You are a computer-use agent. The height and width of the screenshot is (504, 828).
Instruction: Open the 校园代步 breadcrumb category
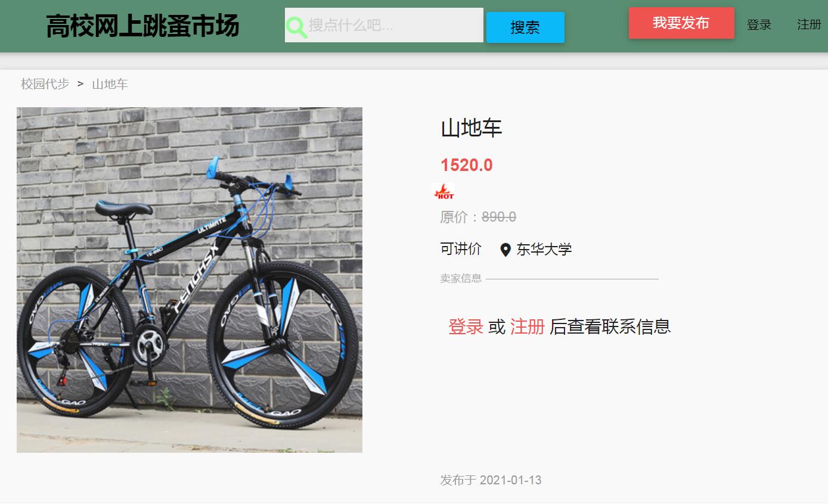(x=45, y=84)
